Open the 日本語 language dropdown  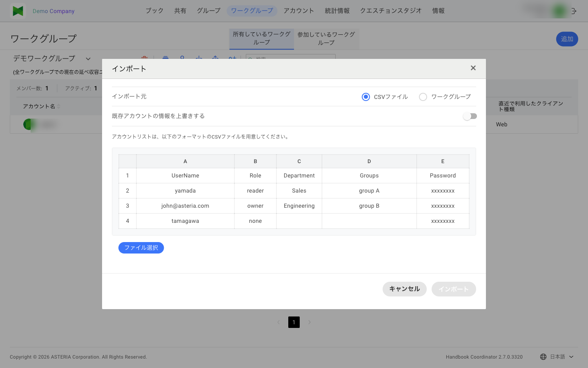(x=561, y=357)
